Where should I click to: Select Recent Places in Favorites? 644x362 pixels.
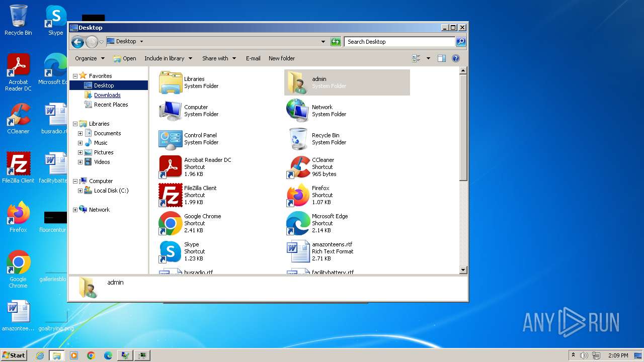click(111, 105)
